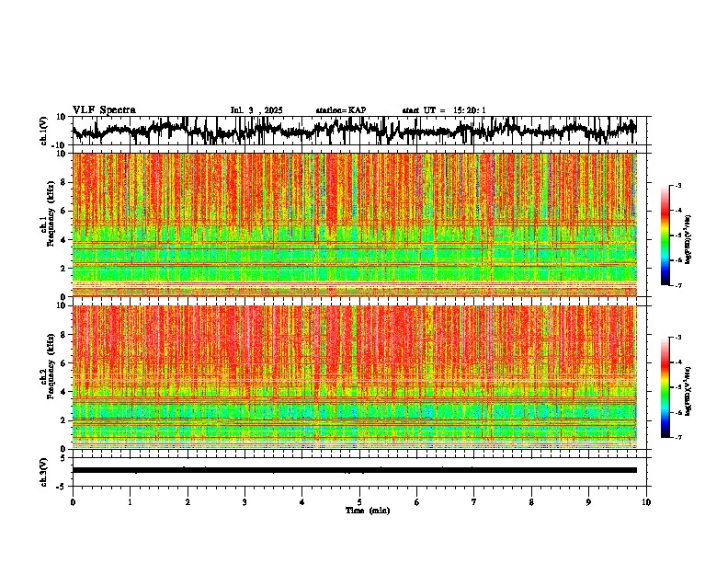
Task: Click the "station=KAP" header label
Action: click(x=341, y=110)
